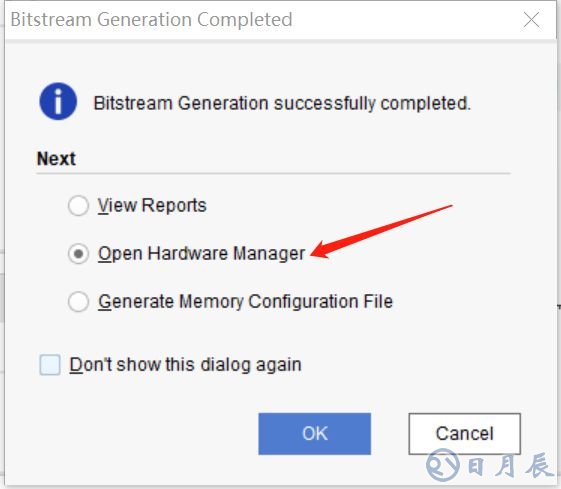The height and width of the screenshot is (489, 561).
Task: Click the 日月辰 watermark text
Action: (x=509, y=465)
